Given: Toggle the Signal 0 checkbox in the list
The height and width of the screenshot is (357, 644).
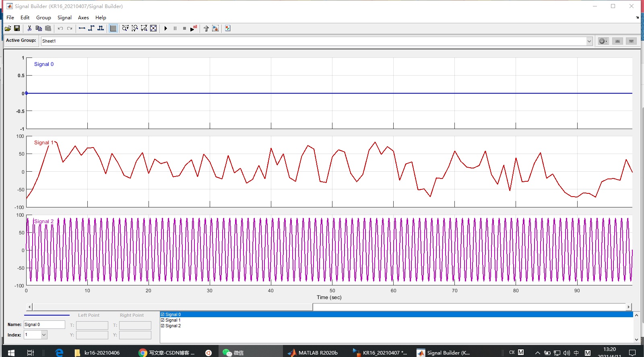Looking at the screenshot, I should point(163,314).
